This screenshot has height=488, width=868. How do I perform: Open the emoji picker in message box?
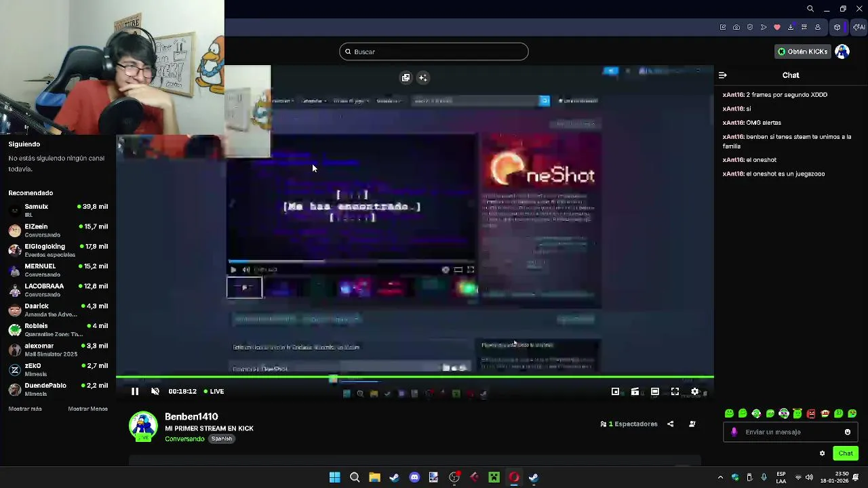pyautogui.click(x=847, y=432)
